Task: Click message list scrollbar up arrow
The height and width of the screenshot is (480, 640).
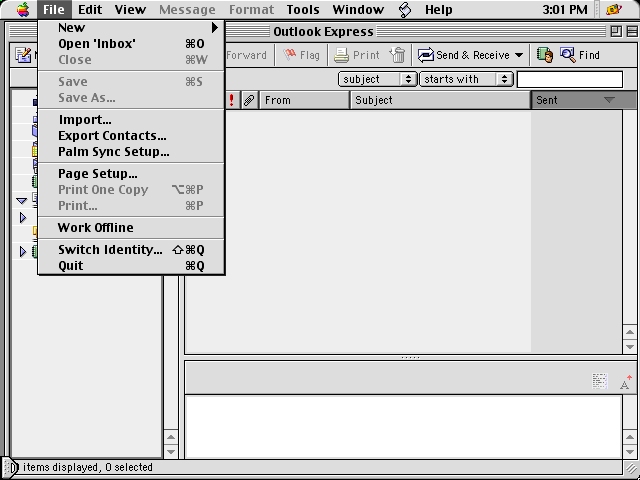Action: tap(630, 332)
